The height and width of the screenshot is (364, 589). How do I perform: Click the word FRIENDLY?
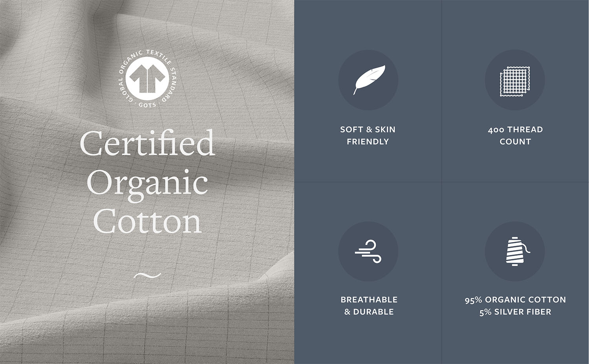click(x=368, y=142)
